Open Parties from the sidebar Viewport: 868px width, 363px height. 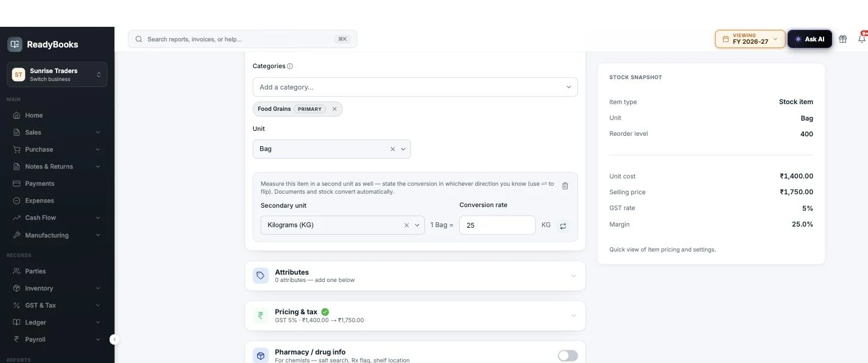pyautogui.click(x=57, y=271)
